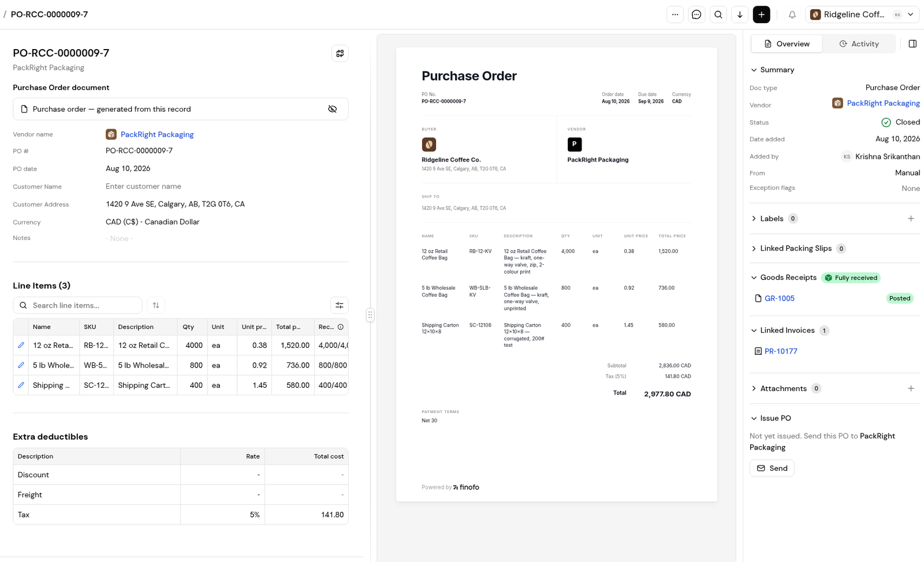
Task: Collapse the Issue PO section
Action: 770,418
